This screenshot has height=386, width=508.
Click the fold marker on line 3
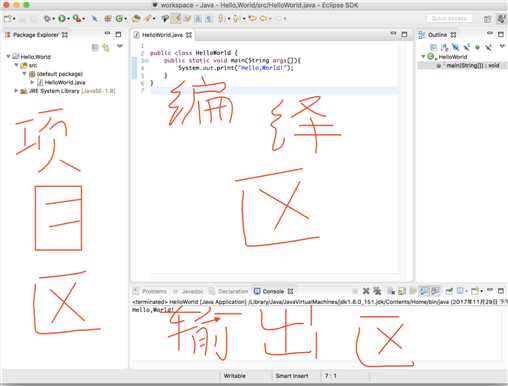(x=146, y=61)
